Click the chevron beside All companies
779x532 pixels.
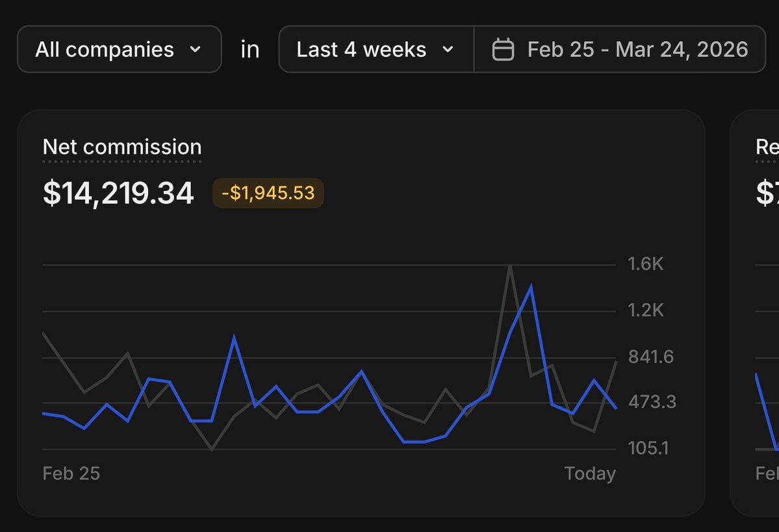[196, 49]
